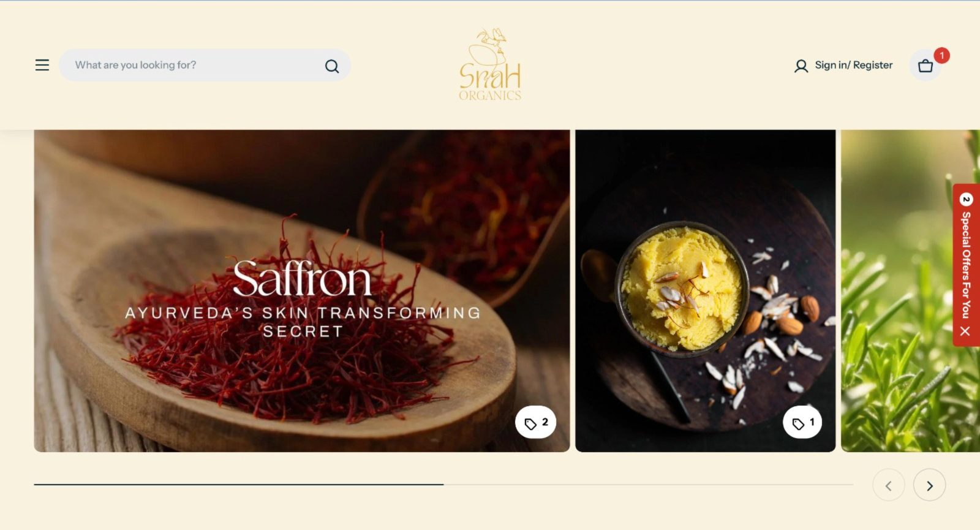The height and width of the screenshot is (530, 980).
Task: Click the carousel progress bar
Action: [x=443, y=485]
